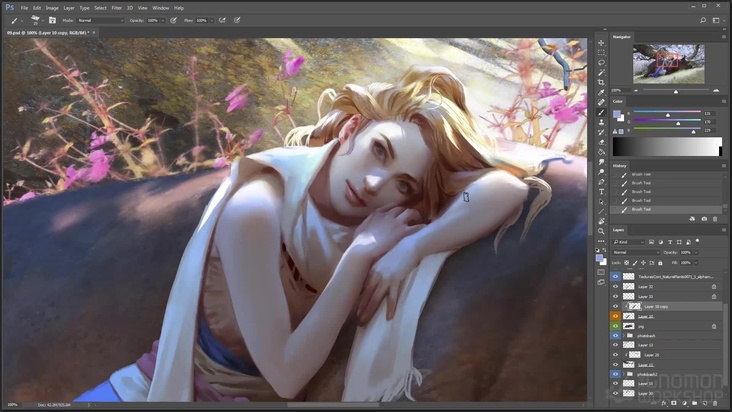Toggle visibility of orange-tagged Layer 10

pos(615,316)
